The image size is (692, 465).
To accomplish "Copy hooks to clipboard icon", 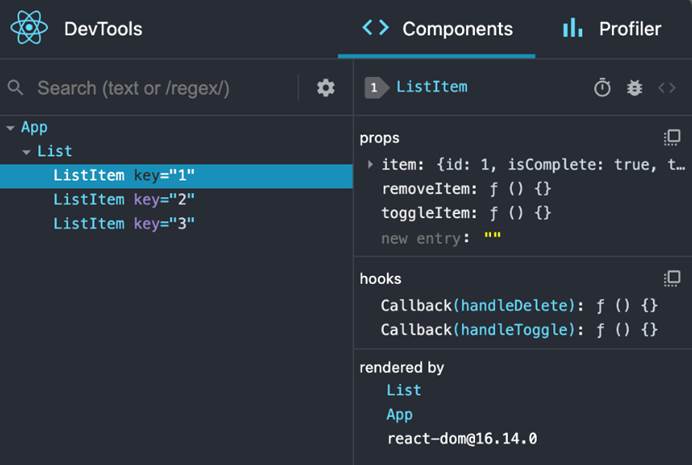I will 672,278.
